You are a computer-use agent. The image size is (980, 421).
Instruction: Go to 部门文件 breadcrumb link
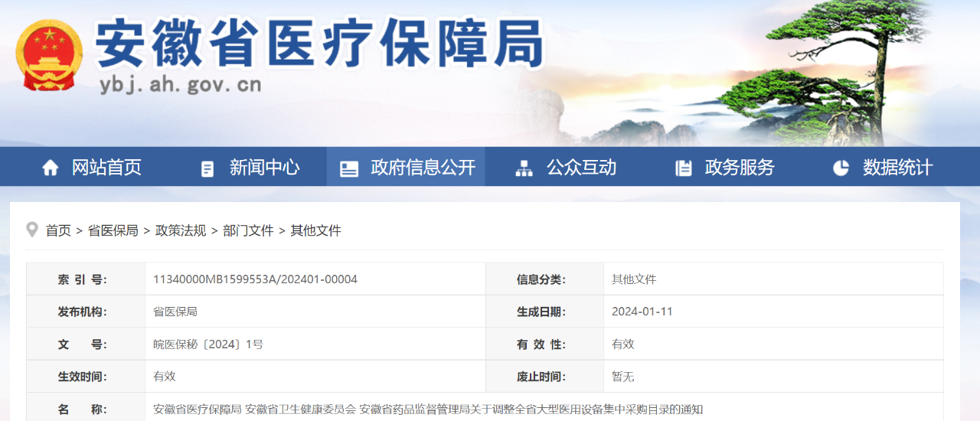point(248,230)
